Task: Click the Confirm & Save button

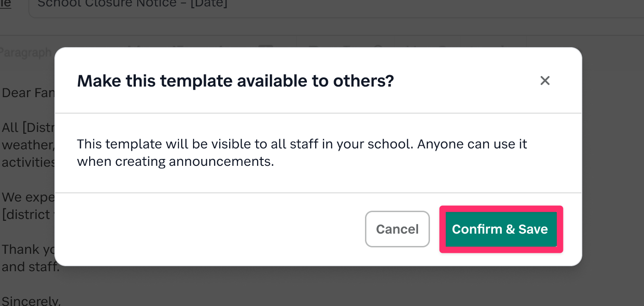Action: point(501,229)
